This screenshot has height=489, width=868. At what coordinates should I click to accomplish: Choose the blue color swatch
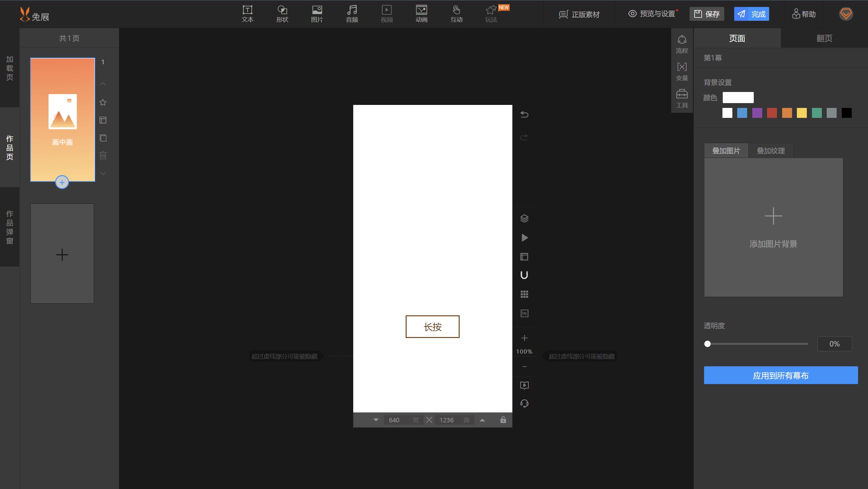742,113
